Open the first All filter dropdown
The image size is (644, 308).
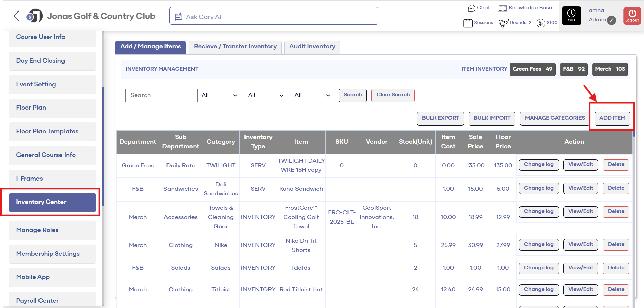click(x=218, y=95)
